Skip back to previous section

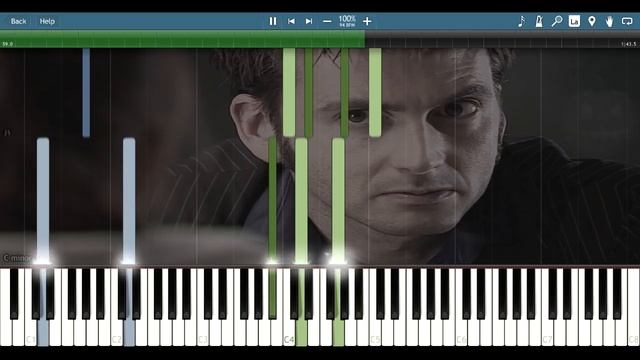(291, 21)
